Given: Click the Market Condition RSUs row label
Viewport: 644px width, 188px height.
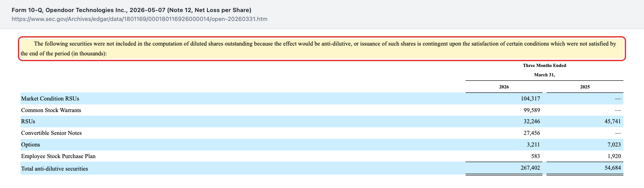Looking at the screenshot, I should pos(50,98).
